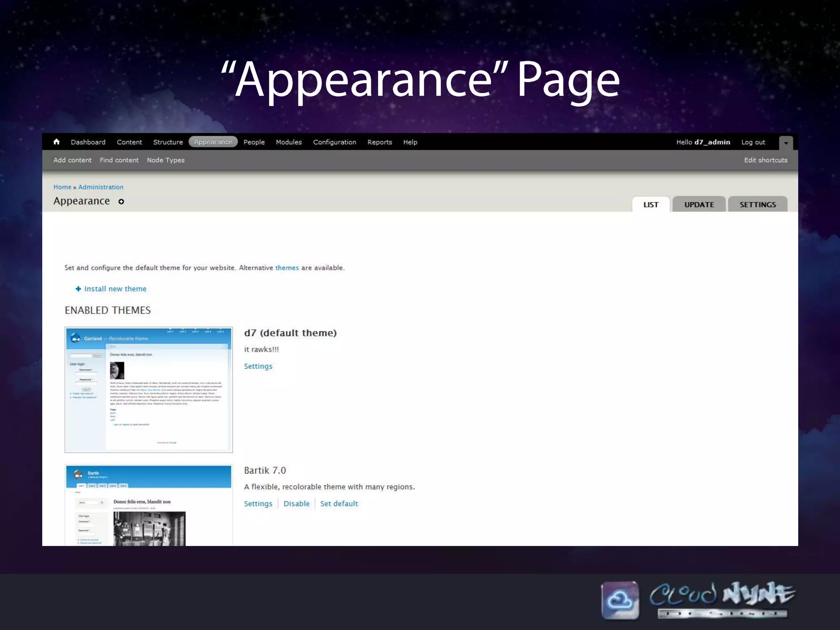
Task: Open the Garland theme screenshot thumbnail
Action: [x=148, y=390]
